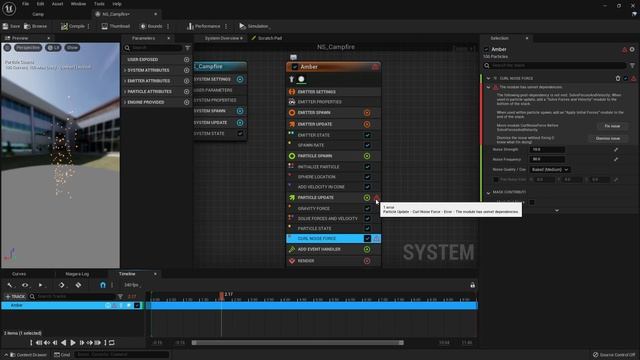Toggle the Bounds display button
640x360 pixels.
coord(151,26)
